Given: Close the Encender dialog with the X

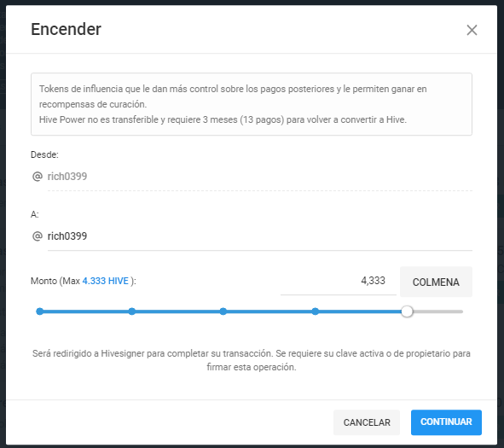Looking at the screenshot, I should click(x=472, y=30).
